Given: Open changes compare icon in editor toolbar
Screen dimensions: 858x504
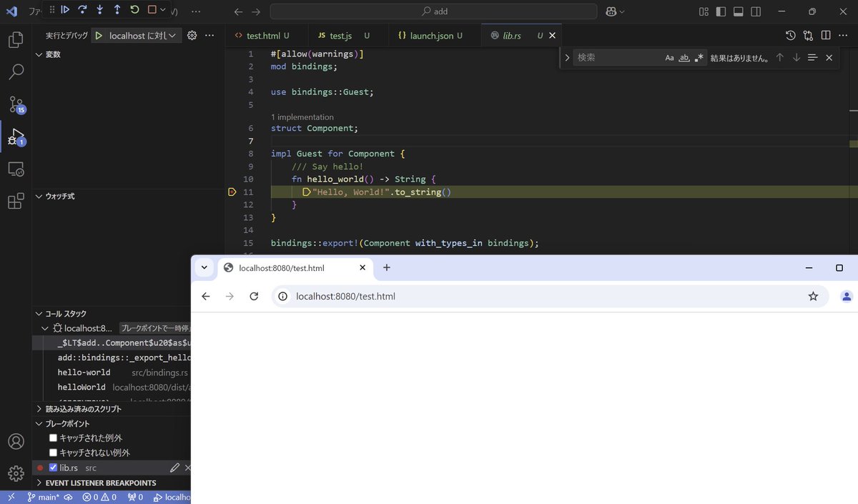Looking at the screenshot, I should tap(808, 36).
